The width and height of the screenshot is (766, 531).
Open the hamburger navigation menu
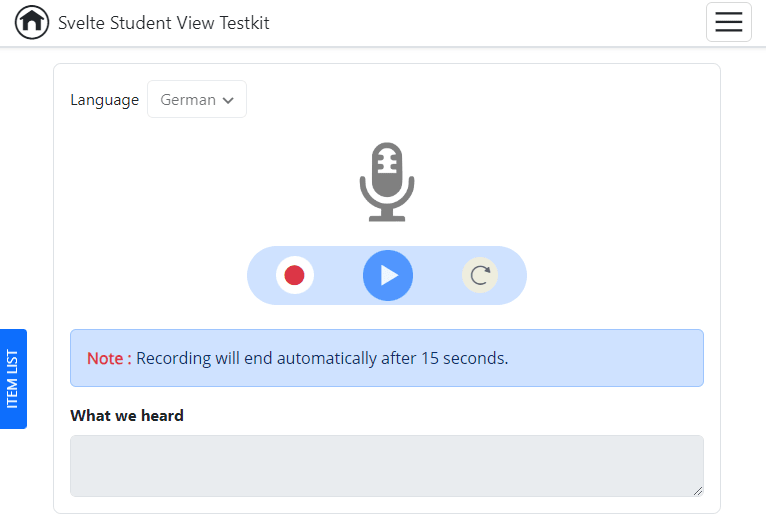(x=728, y=22)
